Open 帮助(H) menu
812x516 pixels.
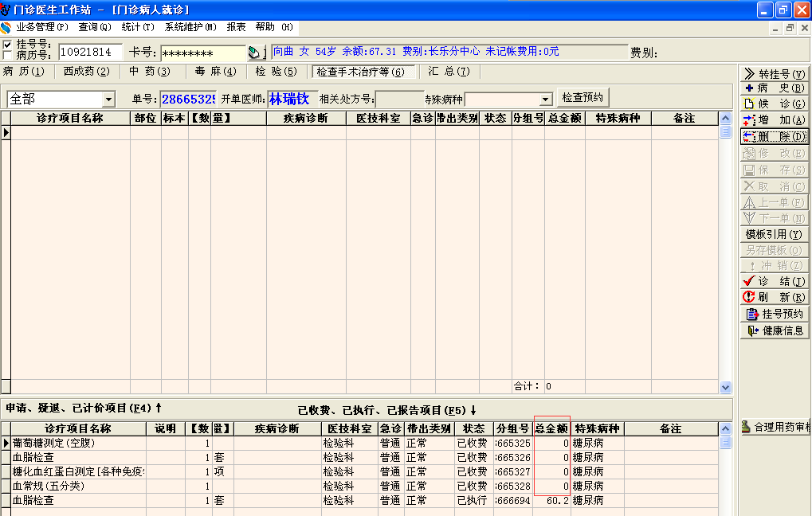pos(274,27)
